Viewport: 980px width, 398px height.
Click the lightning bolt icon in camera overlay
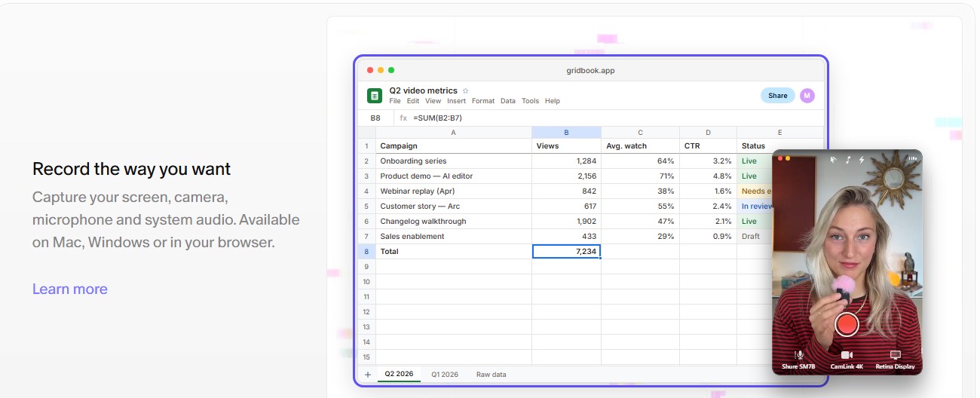pos(861,159)
